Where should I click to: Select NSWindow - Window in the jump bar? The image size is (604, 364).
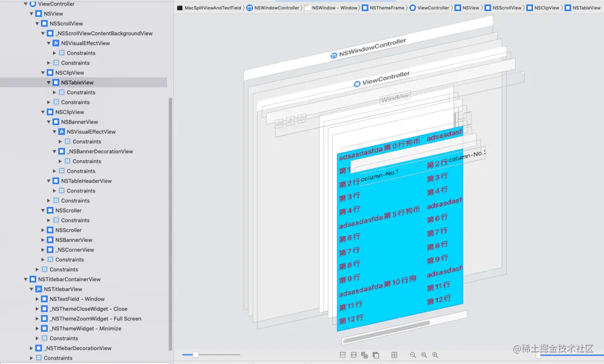pos(335,8)
